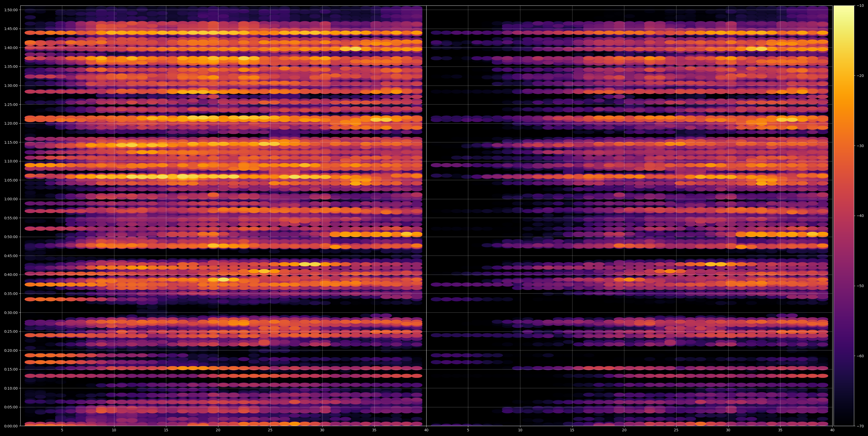Click x-axis tick 5 of left heatmap

pyautogui.click(x=62, y=430)
